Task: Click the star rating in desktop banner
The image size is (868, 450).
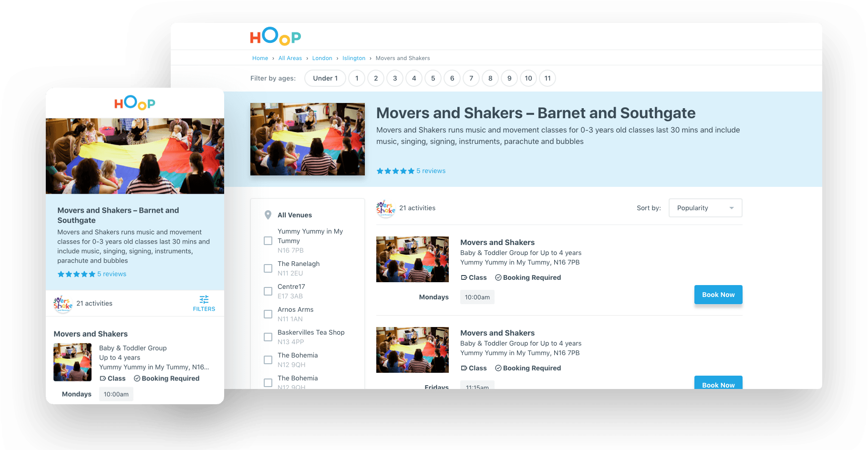Action: [x=395, y=171]
